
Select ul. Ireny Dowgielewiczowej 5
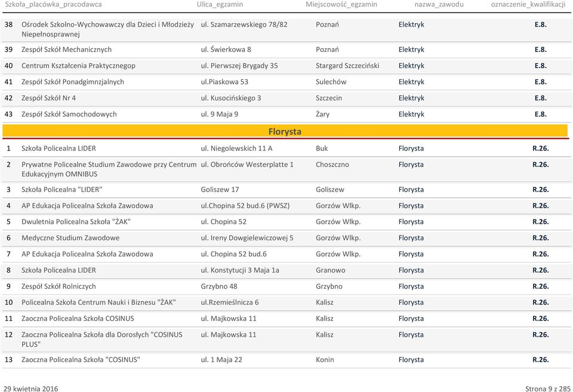[x=247, y=238]
